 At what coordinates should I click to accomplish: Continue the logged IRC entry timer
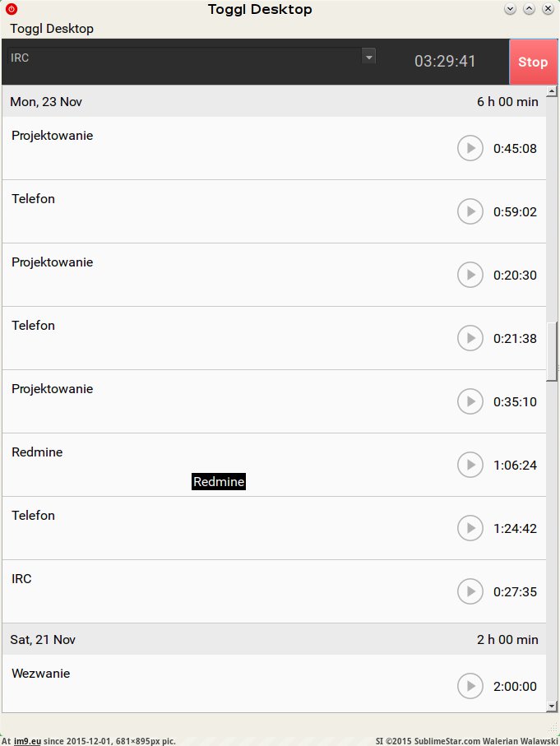click(x=470, y=591)
